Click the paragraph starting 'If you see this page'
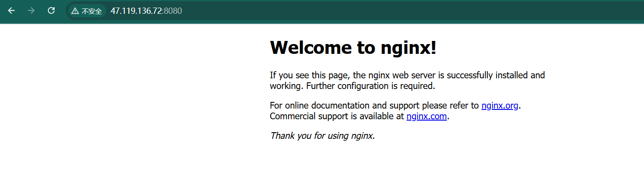Image resolution: width=644 pixels, height=190 pixels. pyautogui.click(x=407, y=81)
